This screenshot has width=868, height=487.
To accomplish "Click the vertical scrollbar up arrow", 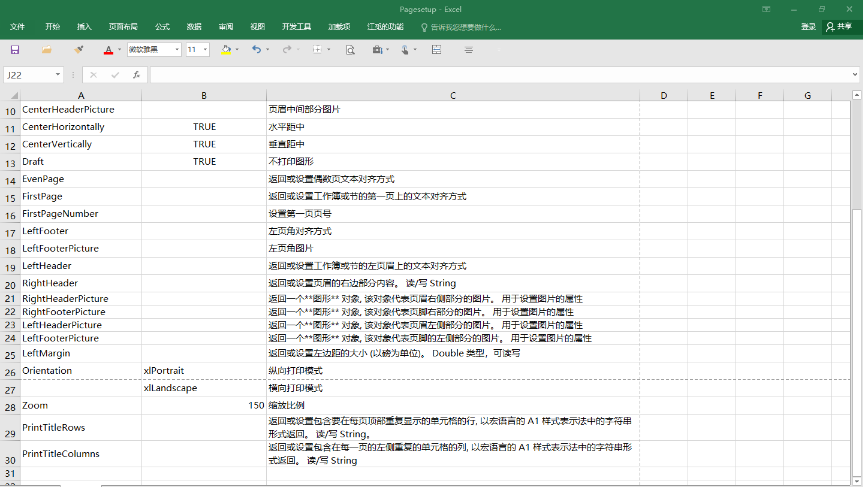I will coord(857,95).
